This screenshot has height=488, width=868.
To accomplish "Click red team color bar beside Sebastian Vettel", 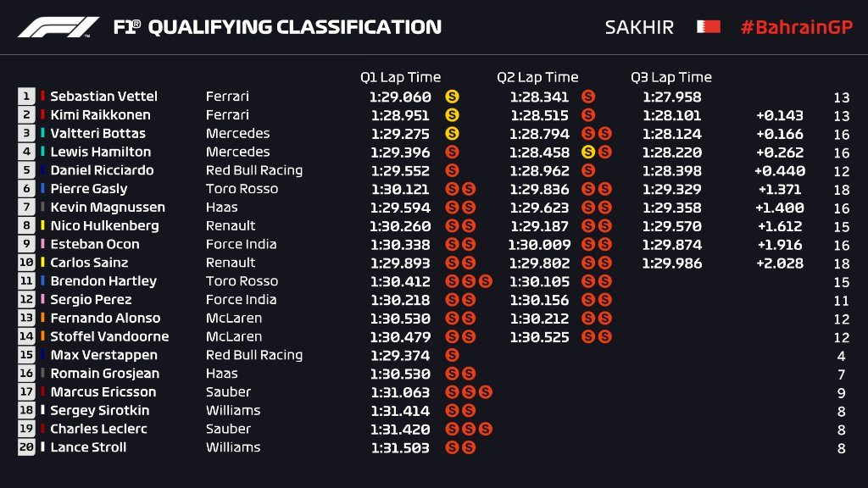I will click(x=42, y=97).
